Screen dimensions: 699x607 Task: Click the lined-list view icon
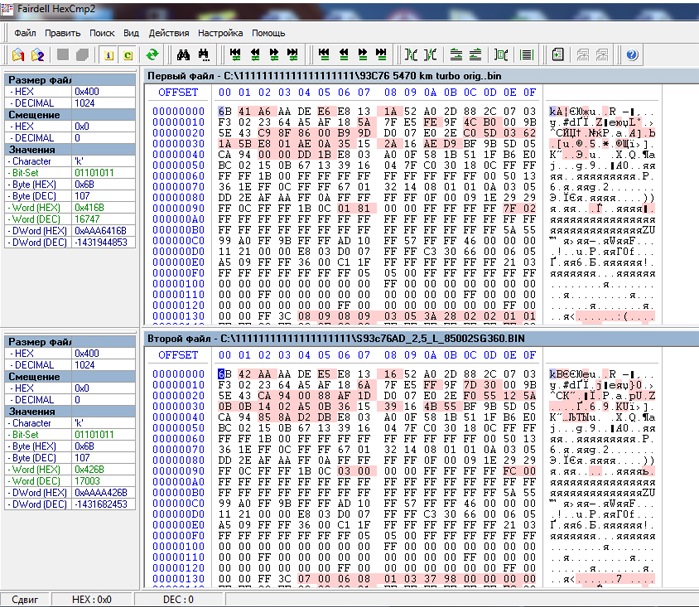526,55
